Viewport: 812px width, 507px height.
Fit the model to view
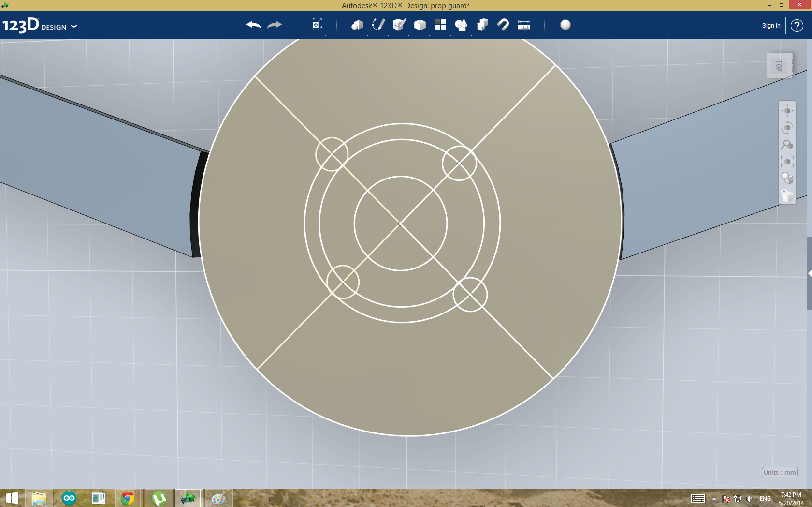[x=787, y=162]
